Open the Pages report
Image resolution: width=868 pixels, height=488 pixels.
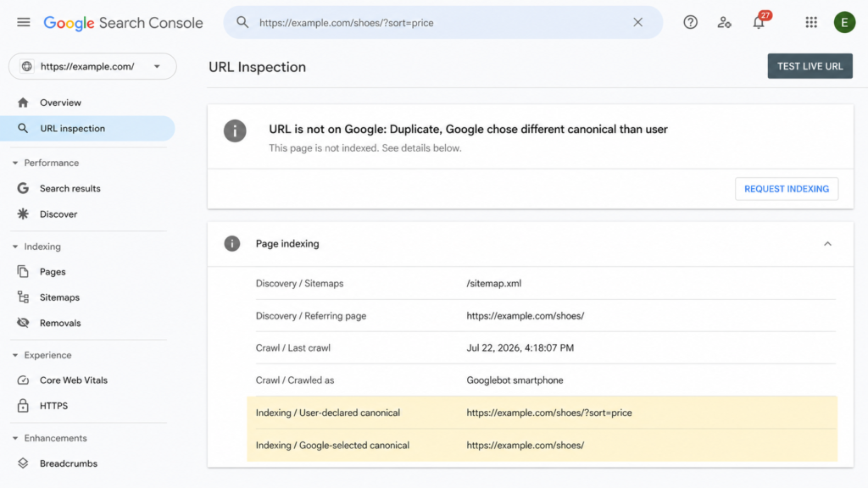53,272
